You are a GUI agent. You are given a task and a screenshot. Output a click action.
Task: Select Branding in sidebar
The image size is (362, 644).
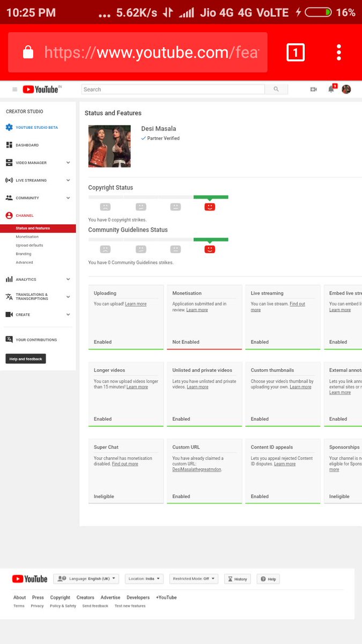point(24,254)
